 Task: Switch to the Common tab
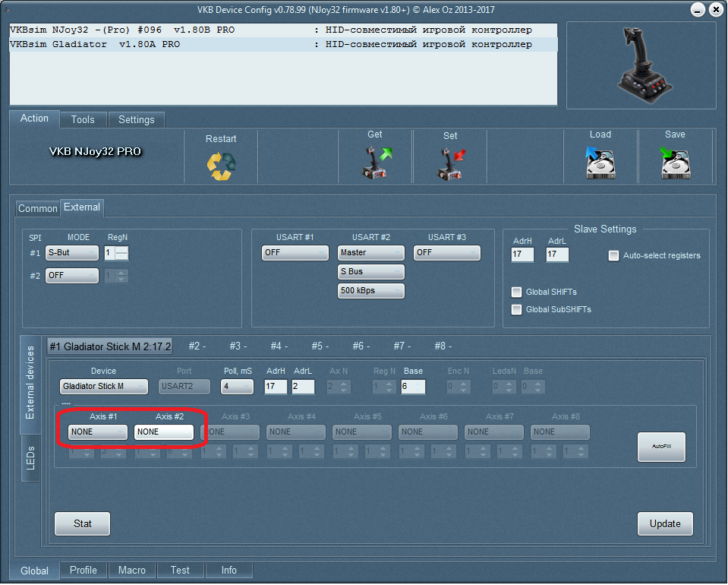pyautogui.click(x=38, y=209)
